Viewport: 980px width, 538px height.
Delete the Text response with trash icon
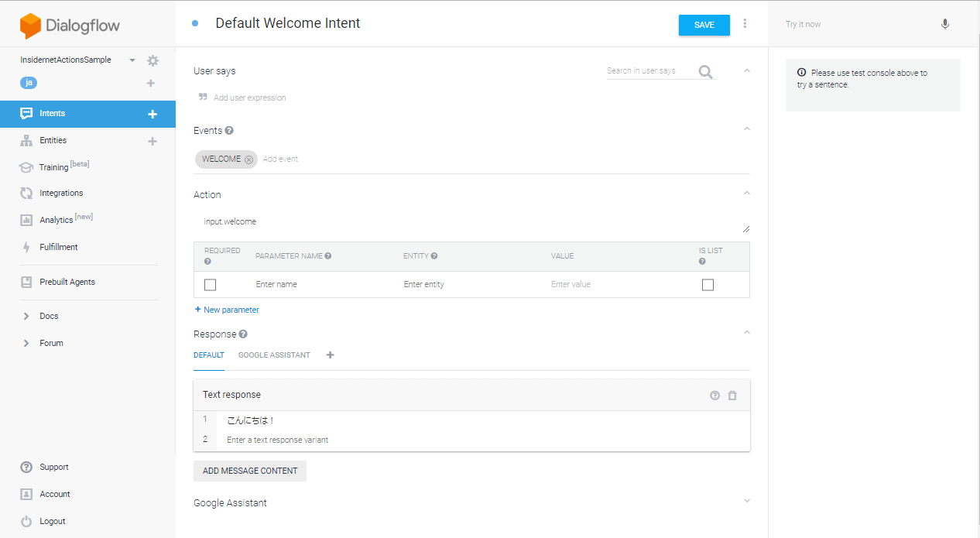point(732,396)
